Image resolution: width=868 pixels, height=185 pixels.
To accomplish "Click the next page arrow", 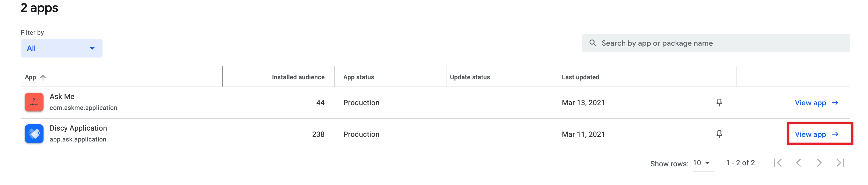I will coord(819,163).
